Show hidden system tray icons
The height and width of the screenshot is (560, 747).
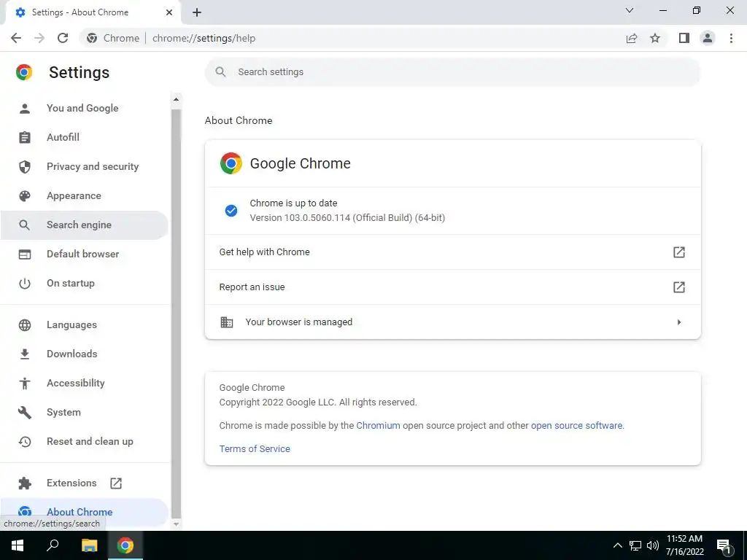pyautogui.click(x=617, y=545)
